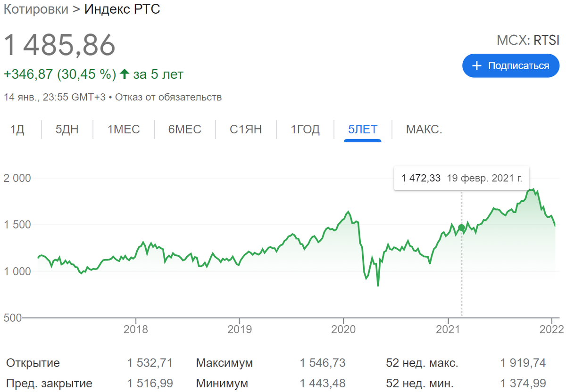
Task: Open the Котировки breadcrumb link
Action: coord(36,9)
